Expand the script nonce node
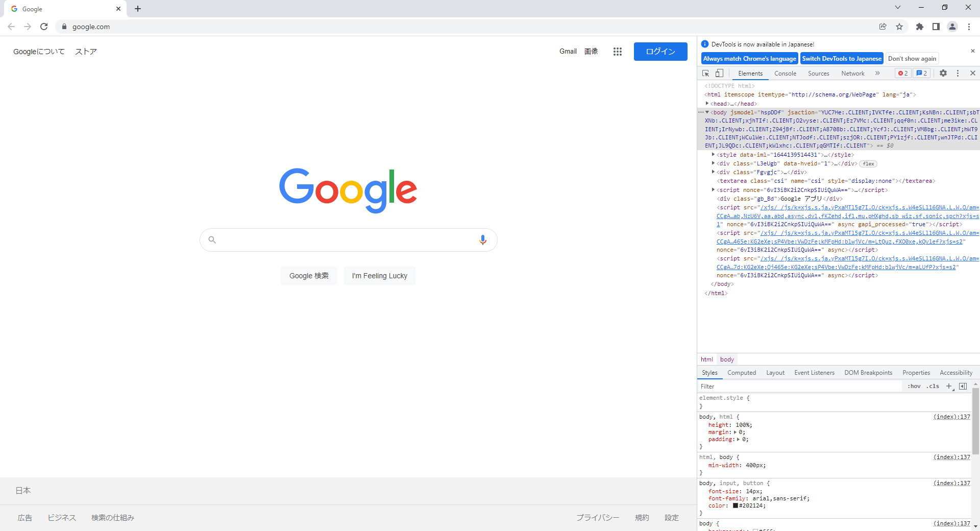Viewport: 980px width, 531px height. pyautogui.click(x=713, y=190)
